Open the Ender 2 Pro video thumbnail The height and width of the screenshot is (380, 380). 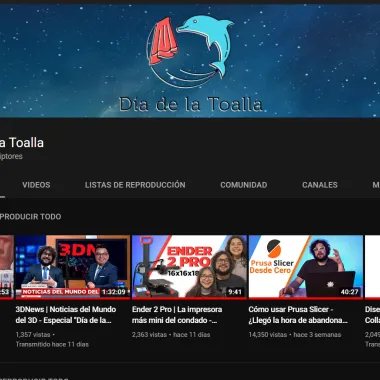click(x=189, y=266)
